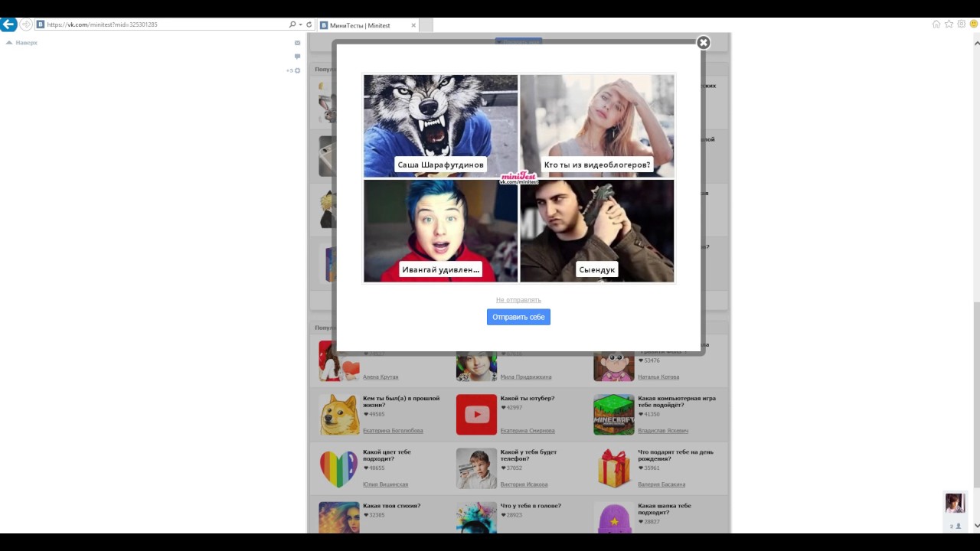Open the Doge 'Кем ты был(а) в прошлой жизни?' icon

tap(339, 415)
